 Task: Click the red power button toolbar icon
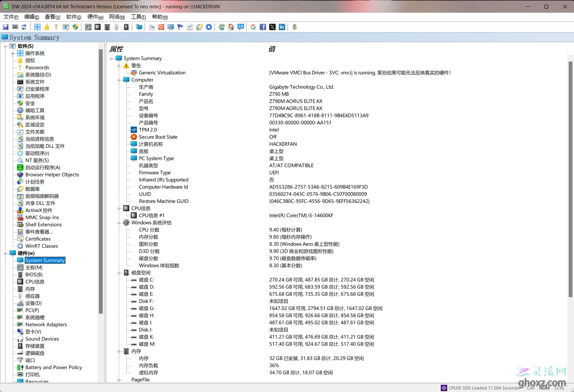click(x=161, y=27)
